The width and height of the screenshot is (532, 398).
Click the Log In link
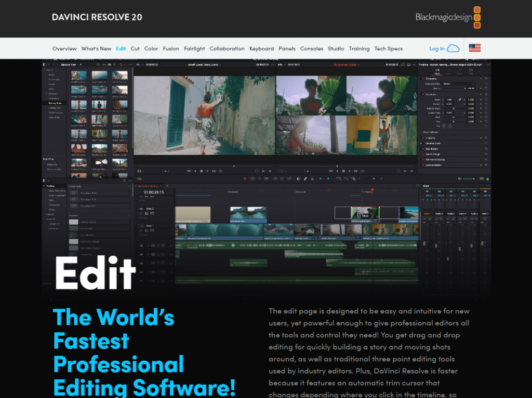[436, 49]
